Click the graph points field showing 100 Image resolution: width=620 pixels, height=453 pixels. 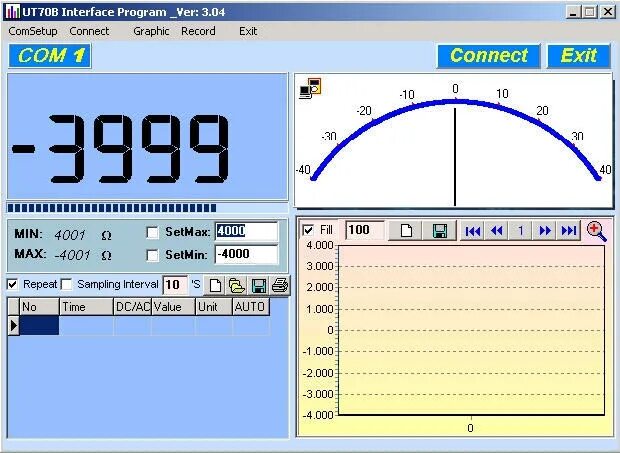tap(365, 230)
